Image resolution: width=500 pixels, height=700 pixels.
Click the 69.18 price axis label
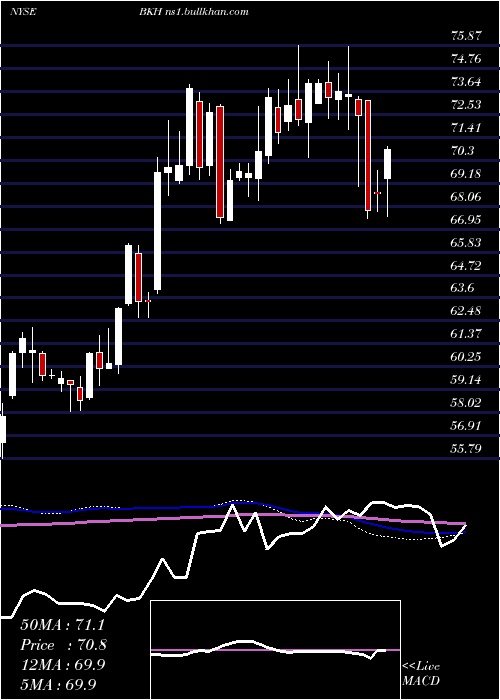467,173
